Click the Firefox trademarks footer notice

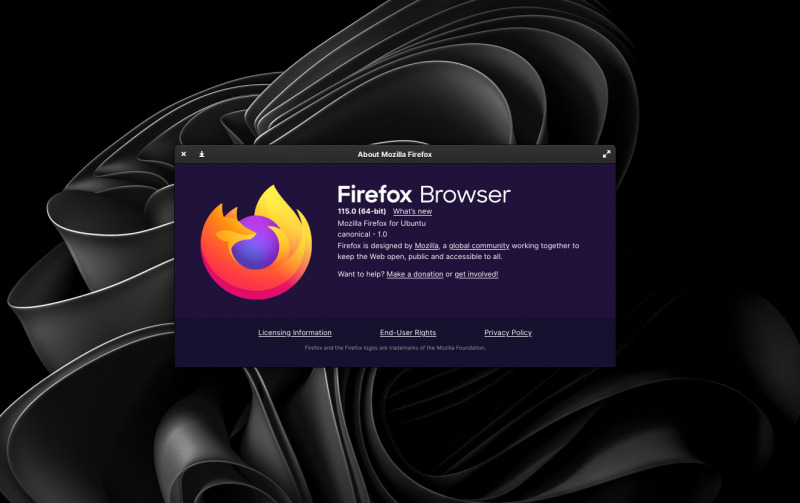pos(395,348)
